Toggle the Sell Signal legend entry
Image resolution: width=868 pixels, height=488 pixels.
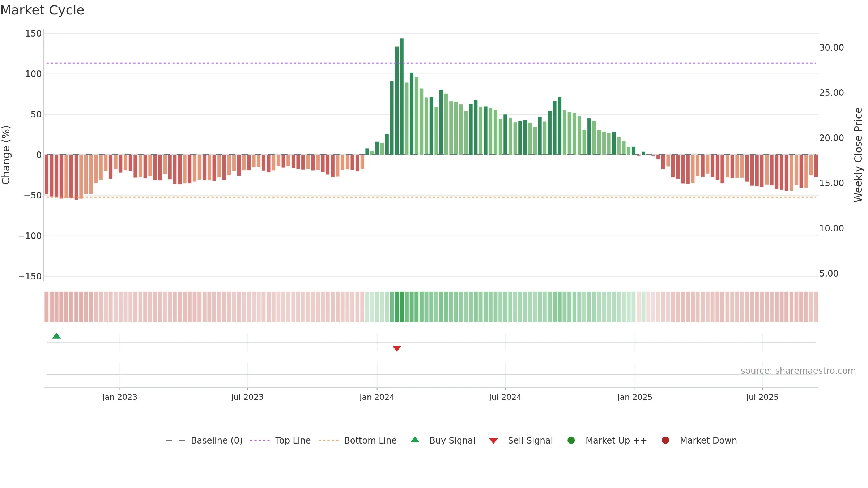[521, 440]
